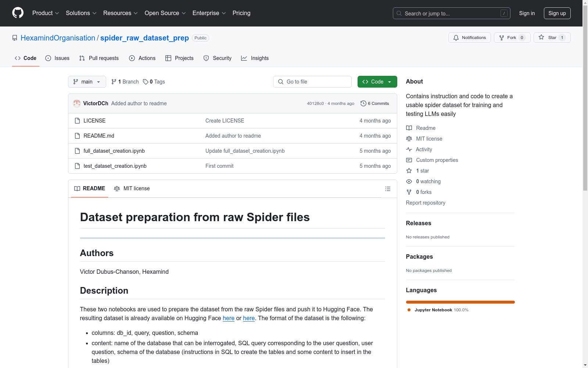Star this repository

[x=552, y=38]
